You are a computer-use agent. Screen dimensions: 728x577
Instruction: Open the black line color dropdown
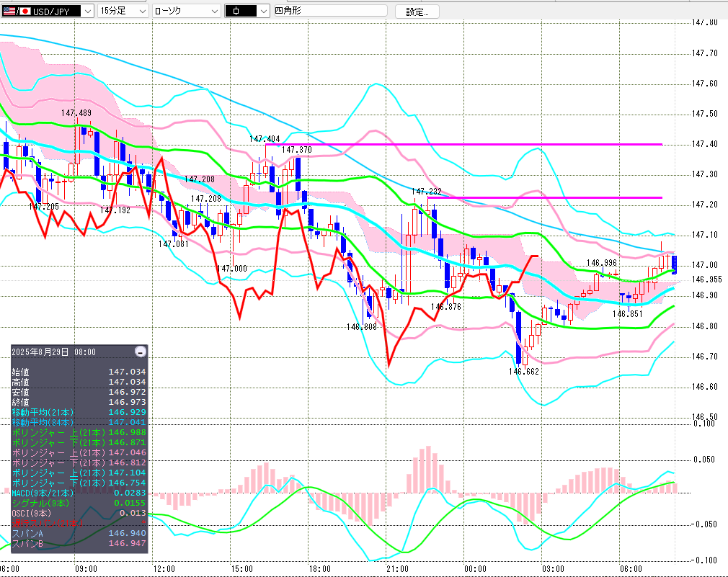(247, 11)
